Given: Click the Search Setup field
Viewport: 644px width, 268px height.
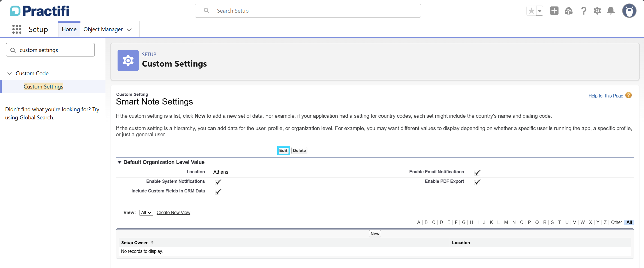Looking at the screenshot, I should click(x=308, y=11).
